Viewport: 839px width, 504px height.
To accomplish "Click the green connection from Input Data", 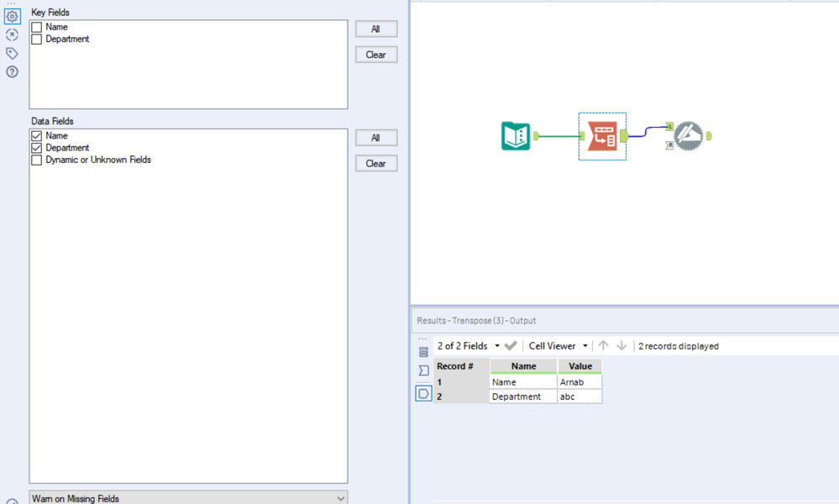I will tap(559, 136).
